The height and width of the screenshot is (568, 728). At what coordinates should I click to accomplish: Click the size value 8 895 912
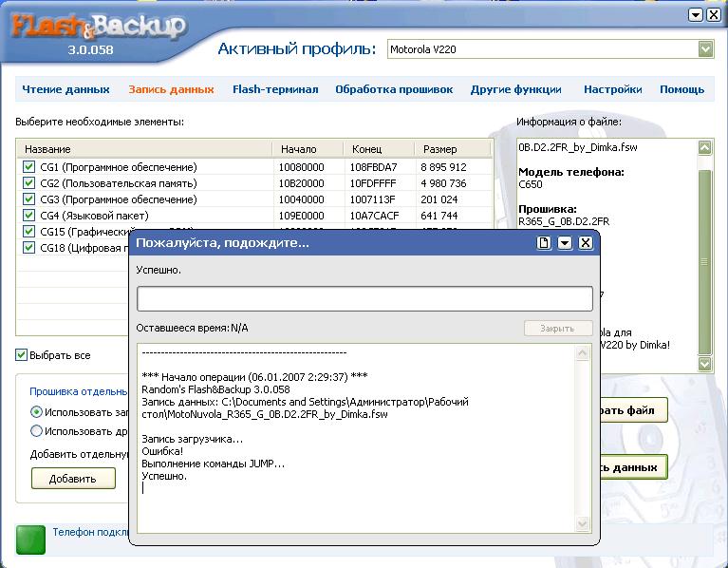443,167
